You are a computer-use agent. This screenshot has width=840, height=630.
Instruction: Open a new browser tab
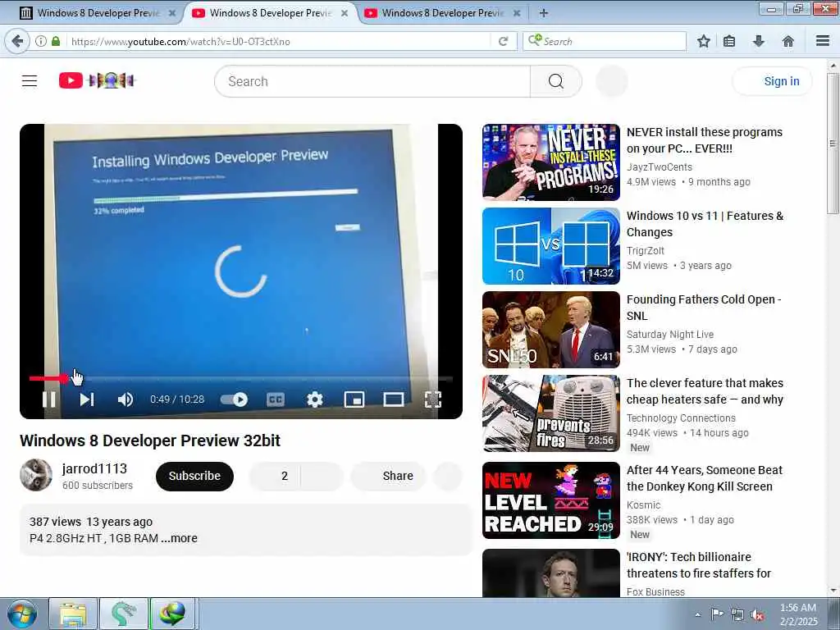coord(543,13)
